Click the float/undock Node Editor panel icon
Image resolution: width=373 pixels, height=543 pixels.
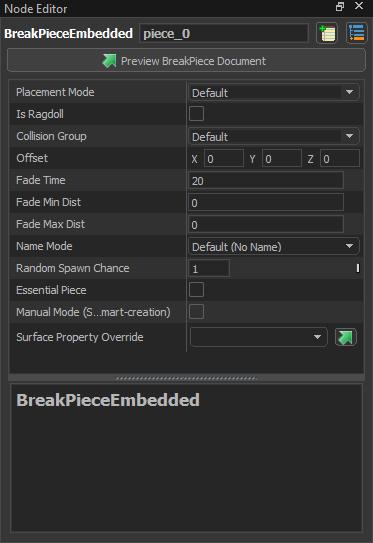coord(340,7)
